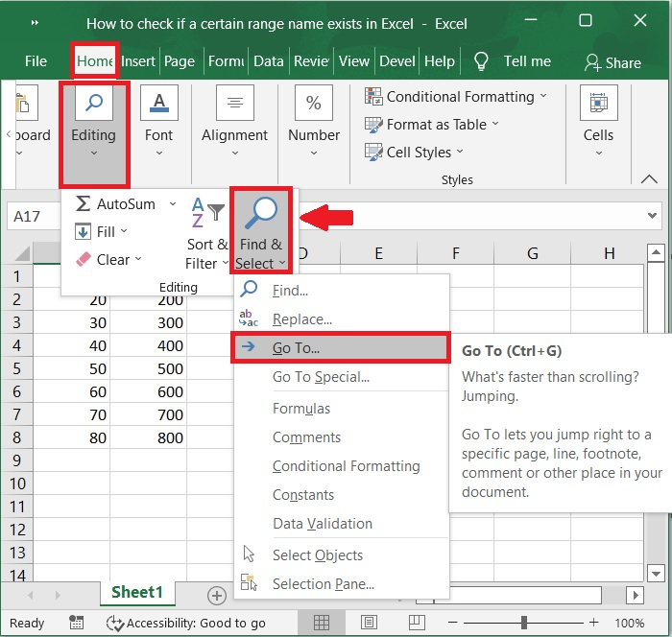This screenshot has height=637, width=672.
Task: Click the horizontal scrollbar right arrow
Action: coord(636,595)
